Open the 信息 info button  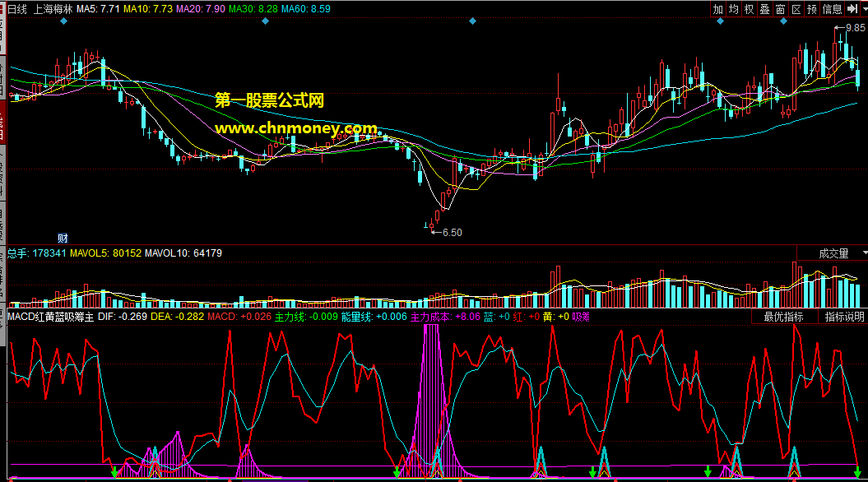click(x=832, y=9)
